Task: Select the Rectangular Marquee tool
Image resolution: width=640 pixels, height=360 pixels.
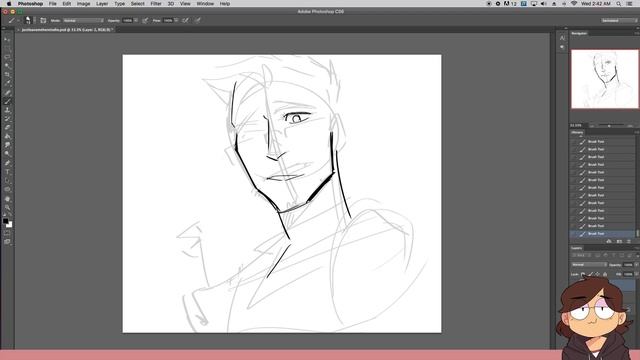Action: (7, 48)
